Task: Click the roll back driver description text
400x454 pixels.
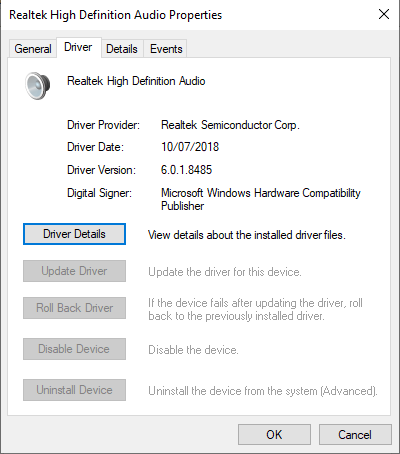Action: click(255, 309)
